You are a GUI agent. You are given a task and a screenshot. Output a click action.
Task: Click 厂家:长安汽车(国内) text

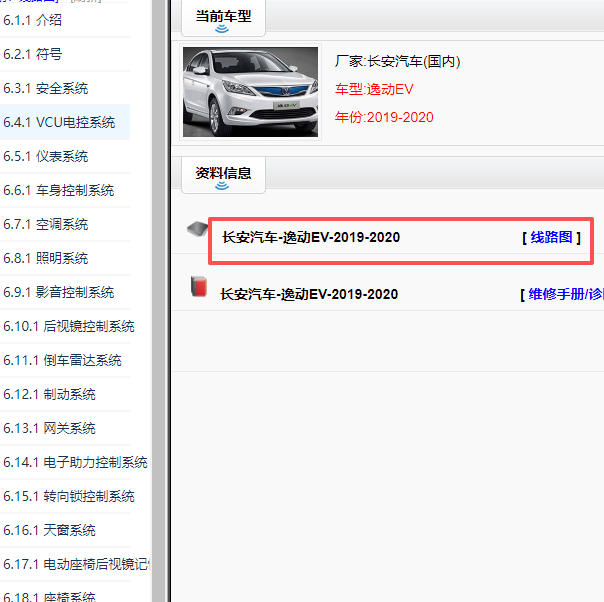click(398, 61)
